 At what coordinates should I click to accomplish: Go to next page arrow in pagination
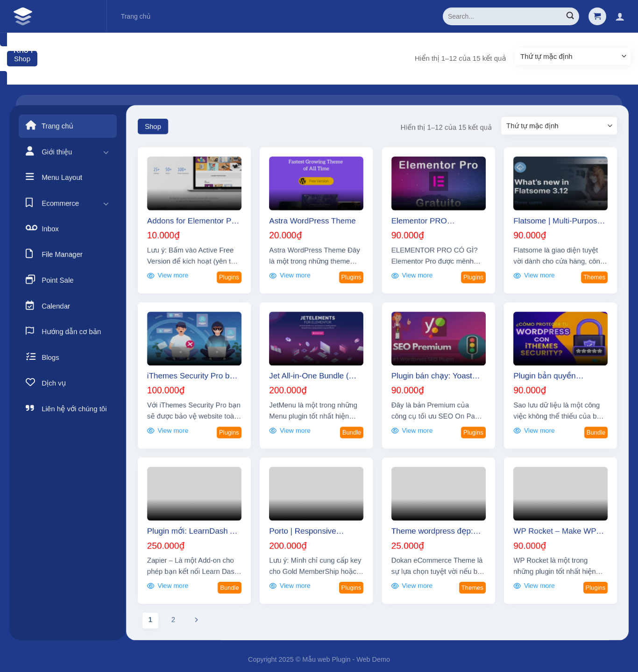[196, 620]
